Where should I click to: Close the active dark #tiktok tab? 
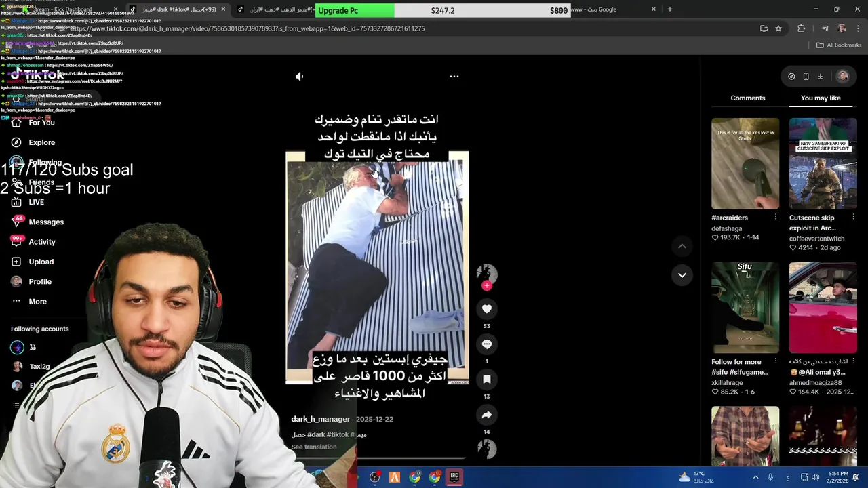tap(222, 9)
